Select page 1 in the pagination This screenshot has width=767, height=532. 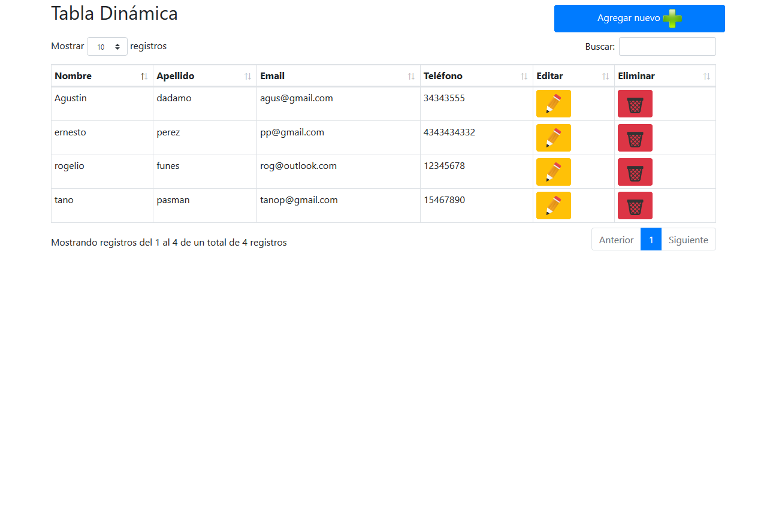click(651, 240)
